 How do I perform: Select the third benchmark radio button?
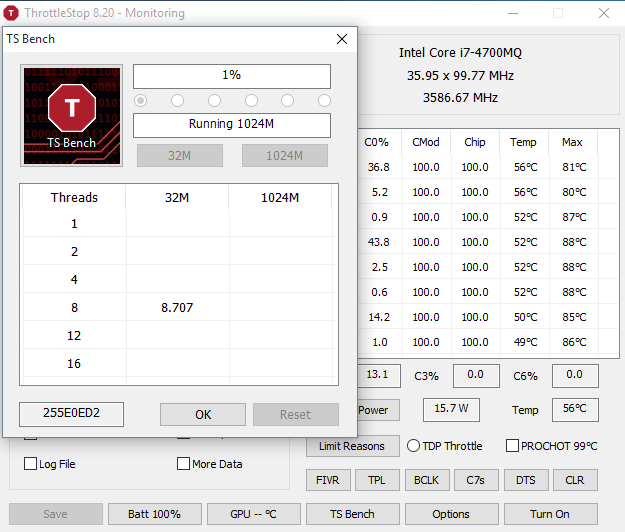point(214,100)
